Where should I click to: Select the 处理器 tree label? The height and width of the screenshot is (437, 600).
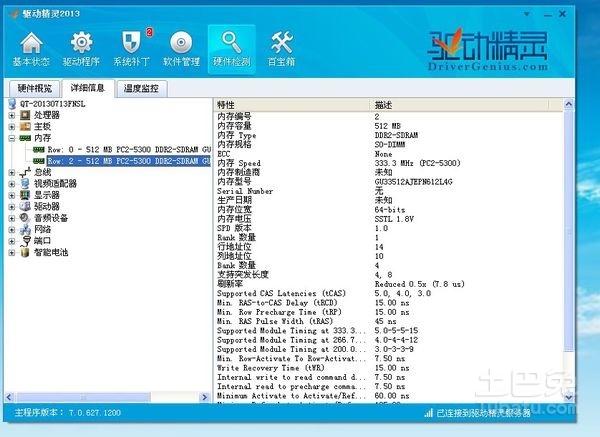coord(47,115)
